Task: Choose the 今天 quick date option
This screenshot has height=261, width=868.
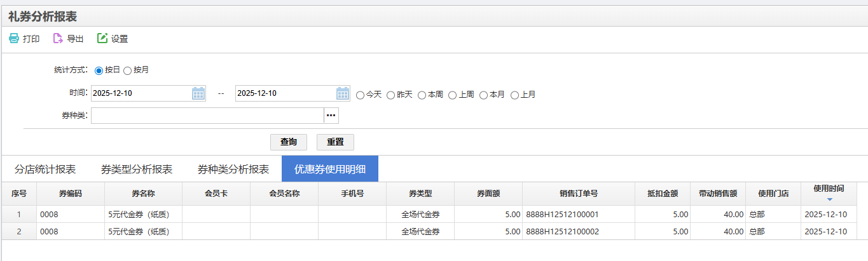Action: tap(361, 95)
